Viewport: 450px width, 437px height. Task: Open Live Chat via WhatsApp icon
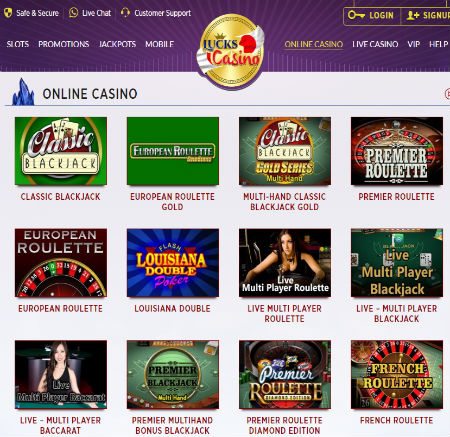(73, 13)
